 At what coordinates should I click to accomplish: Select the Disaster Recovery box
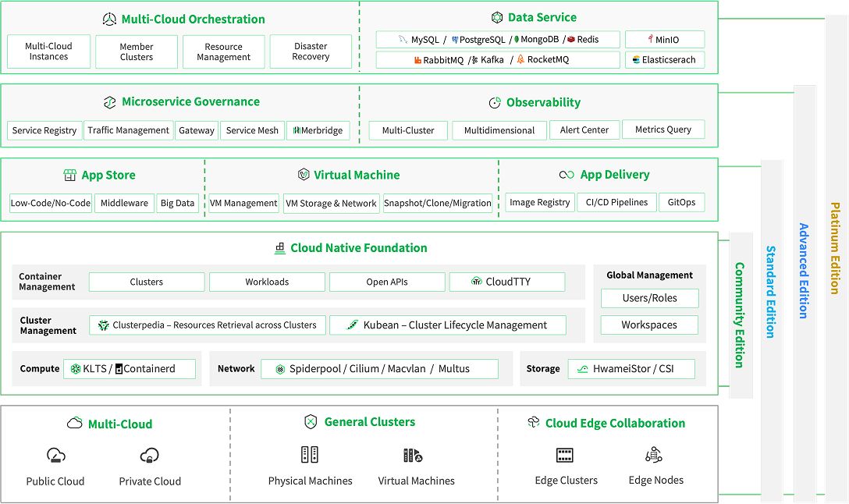point(311,51)
